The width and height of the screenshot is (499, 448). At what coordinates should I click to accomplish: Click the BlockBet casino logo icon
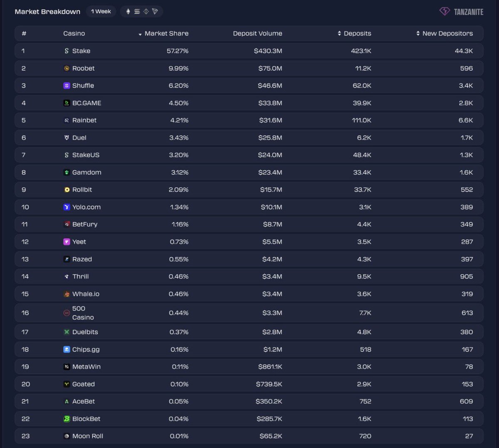(67, 419)
